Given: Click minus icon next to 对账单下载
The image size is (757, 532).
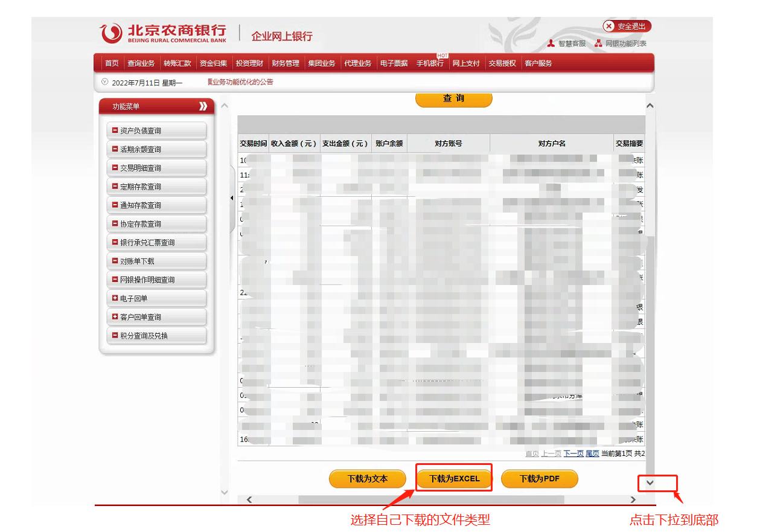Looking at the screenshot, I should pos(114,261).
